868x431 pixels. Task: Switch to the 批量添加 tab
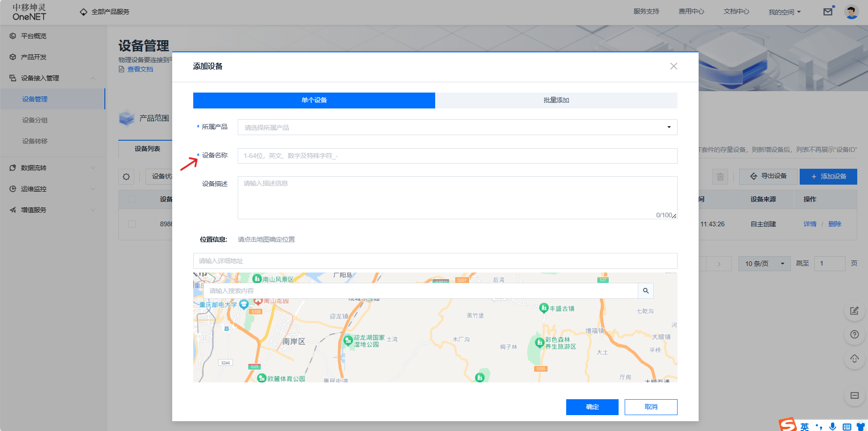(556, 100)
